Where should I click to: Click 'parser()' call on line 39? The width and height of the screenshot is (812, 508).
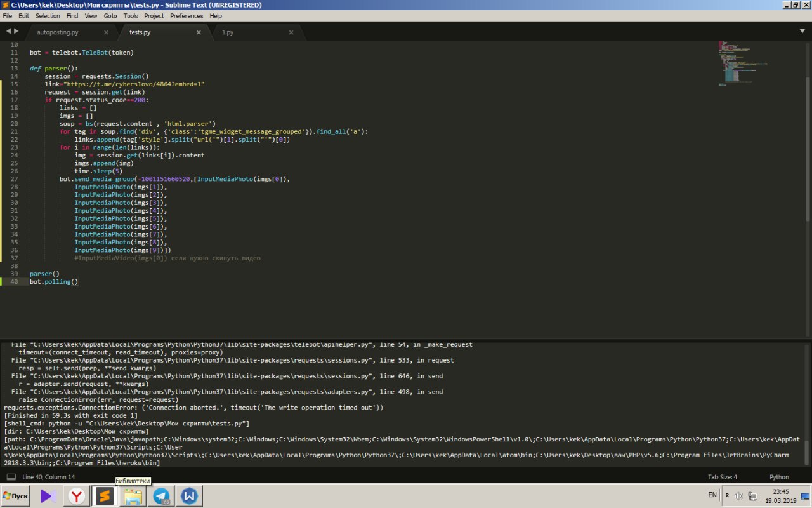click(44, 274)
